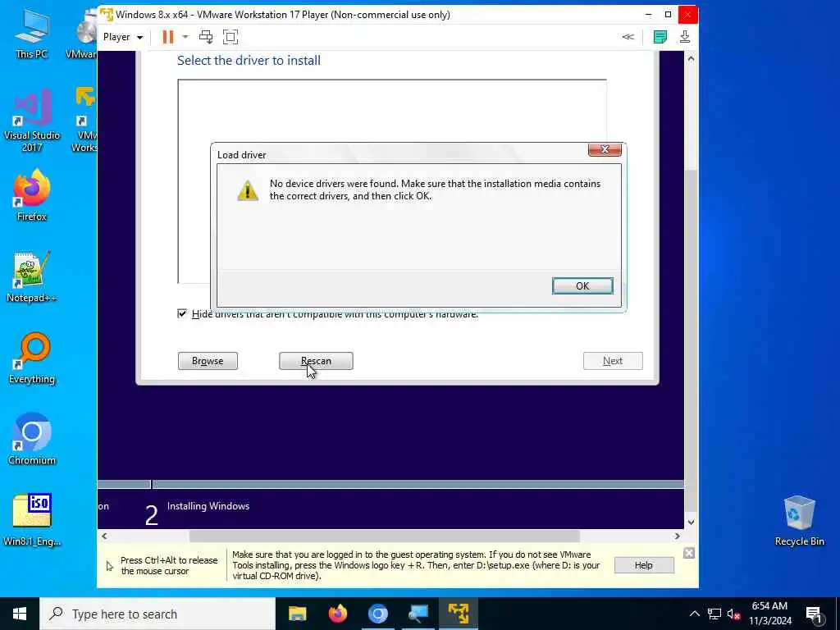Dismiss the VMware Tools hint bar
The width and height of the screenshot is (840, 630).
pos(689,553)
